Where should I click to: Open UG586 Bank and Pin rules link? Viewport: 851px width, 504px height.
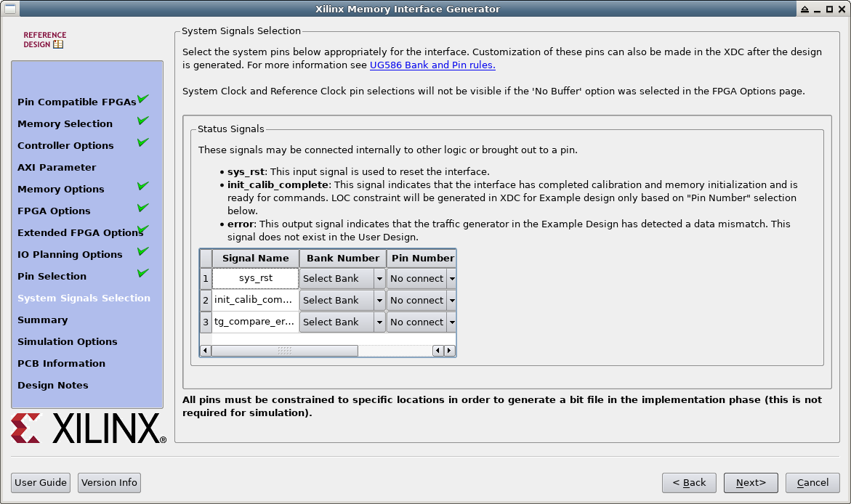pos(432,65)
